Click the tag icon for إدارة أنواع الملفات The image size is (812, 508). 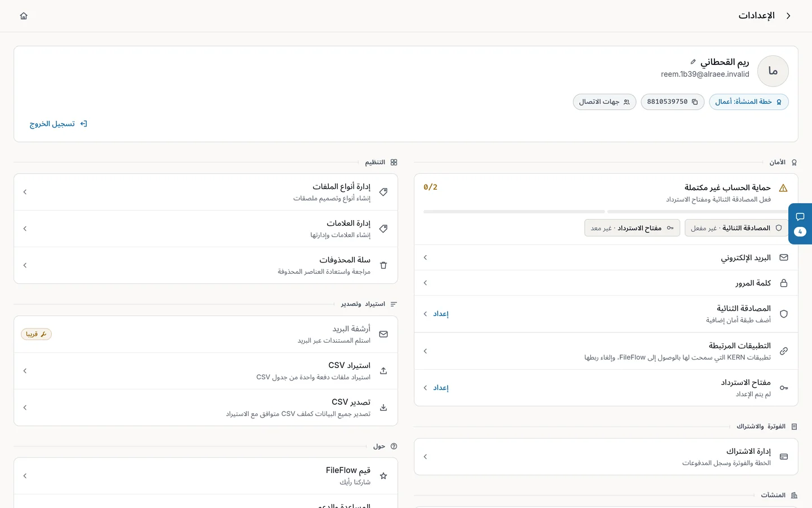pyautogui.click(x=383, y=192)
